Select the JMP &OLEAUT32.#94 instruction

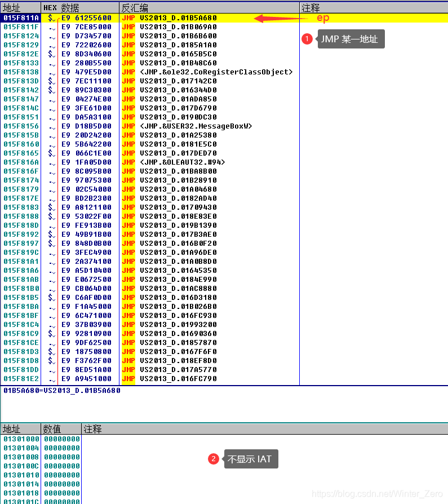174,162
